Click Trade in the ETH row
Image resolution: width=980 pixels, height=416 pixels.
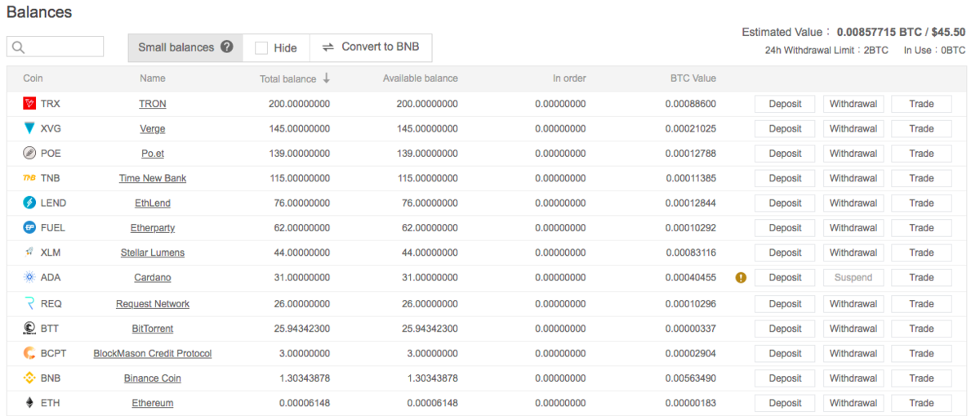pos(921,403)
